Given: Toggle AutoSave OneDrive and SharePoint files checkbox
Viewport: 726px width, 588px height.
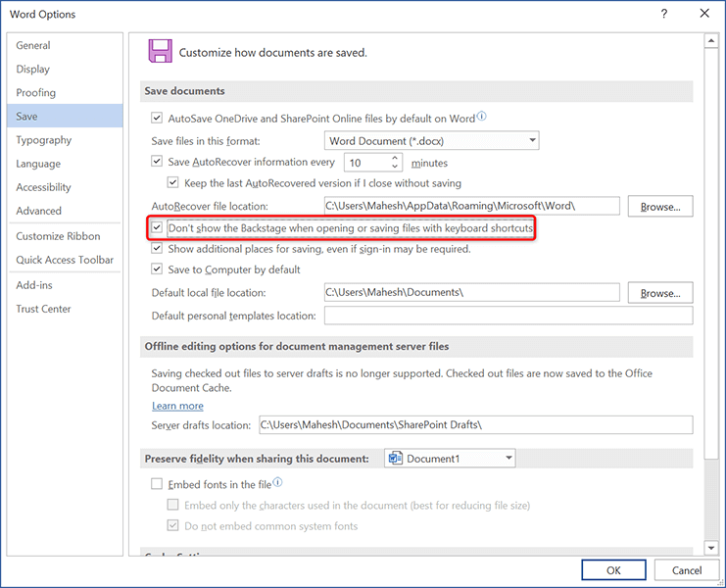Looking at the screenshot, I should pyautogui.click(x=157, y=118).
